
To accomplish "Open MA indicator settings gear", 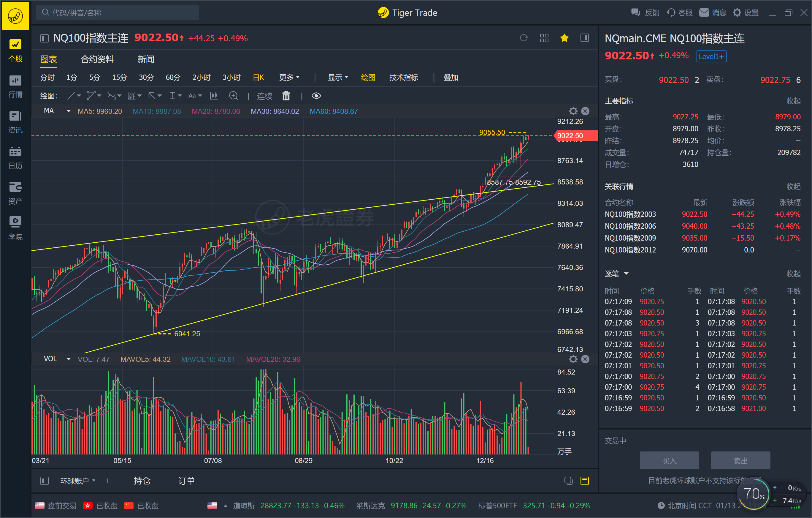I will pyautogui.click(x=573, y=111).
